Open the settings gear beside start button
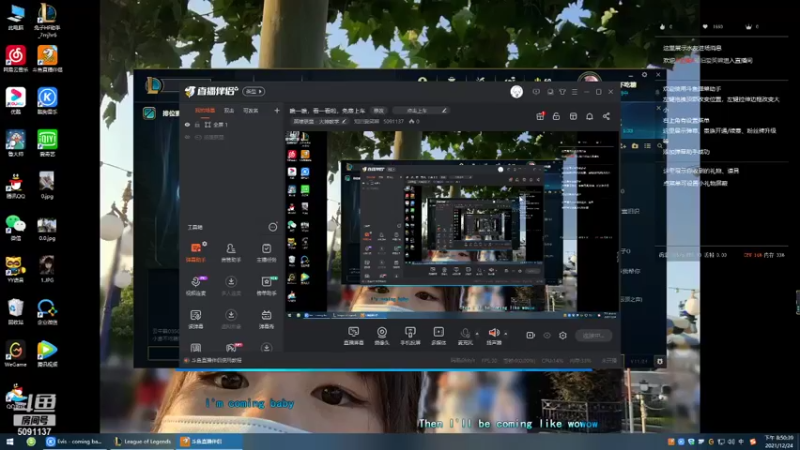 (x=563, y=335)
